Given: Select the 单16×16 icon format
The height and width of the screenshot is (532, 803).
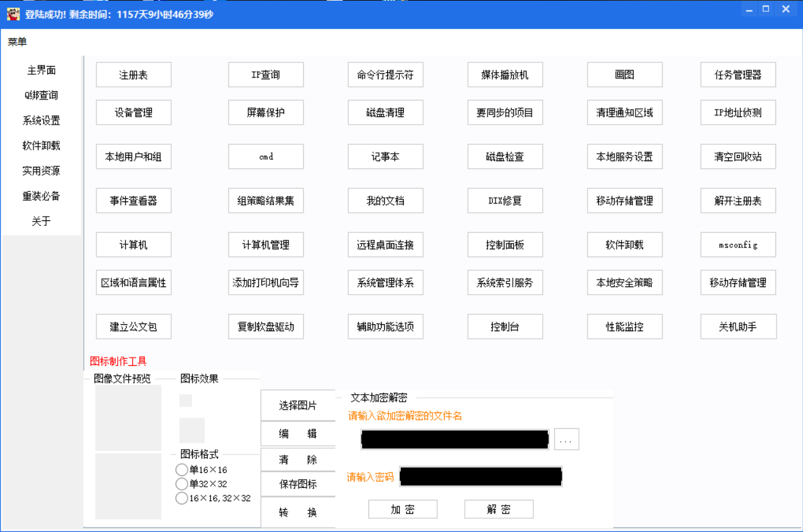Looking at the screenshot, I should (202, 470).
